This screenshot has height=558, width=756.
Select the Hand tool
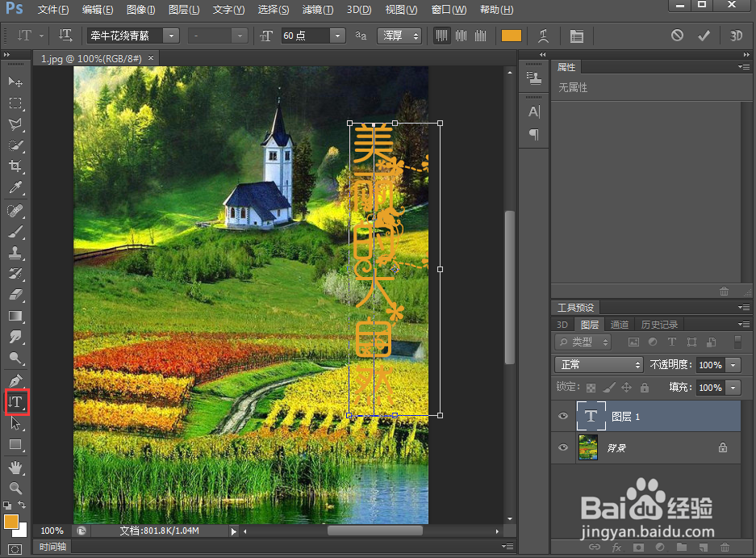[x=15, y=468]
